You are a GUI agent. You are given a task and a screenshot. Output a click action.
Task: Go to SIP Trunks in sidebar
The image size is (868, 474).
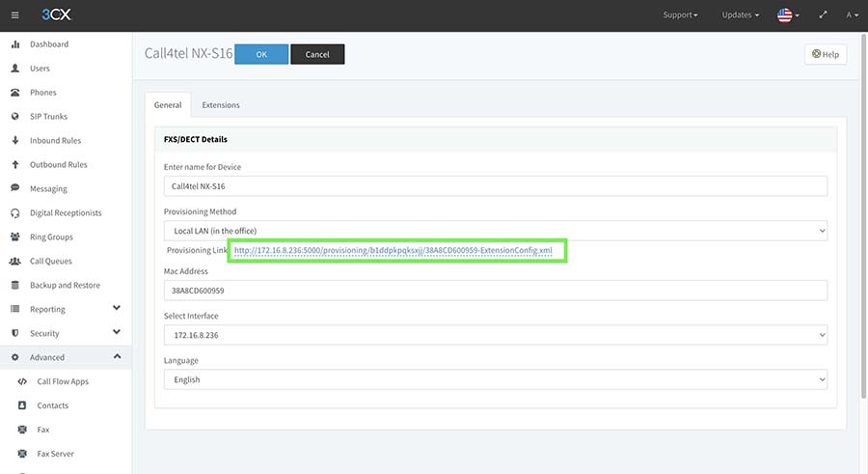48,117
